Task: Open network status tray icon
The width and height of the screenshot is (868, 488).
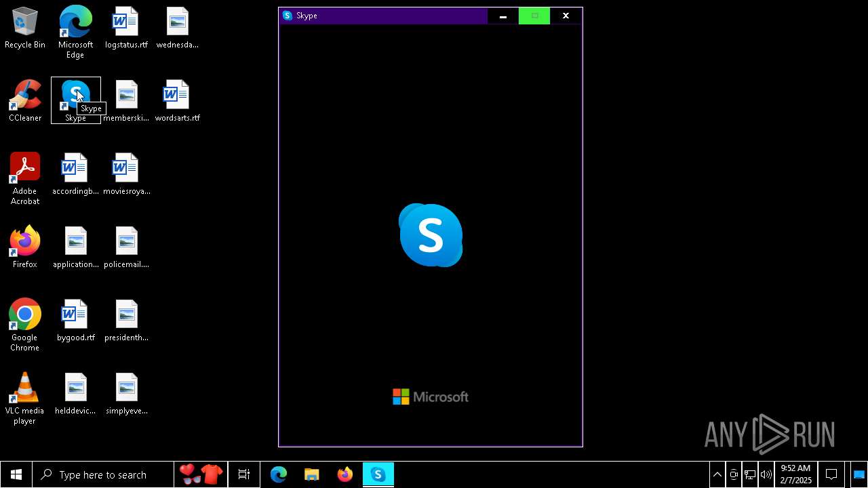Action: [x=750, y=474]
